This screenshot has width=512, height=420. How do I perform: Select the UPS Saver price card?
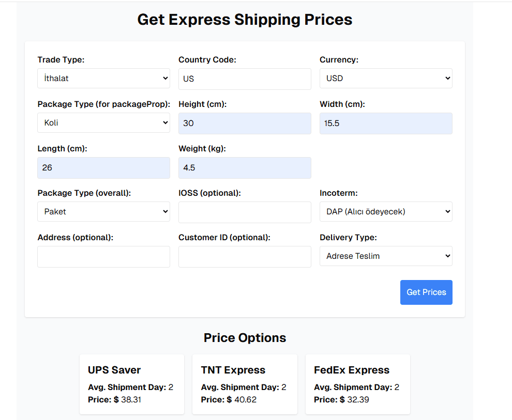(131, 384)
